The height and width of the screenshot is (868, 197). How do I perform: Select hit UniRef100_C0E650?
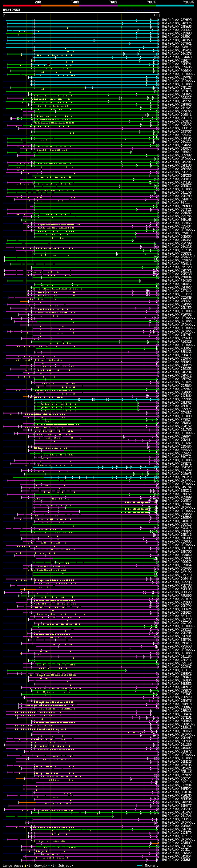click(177, 236)
